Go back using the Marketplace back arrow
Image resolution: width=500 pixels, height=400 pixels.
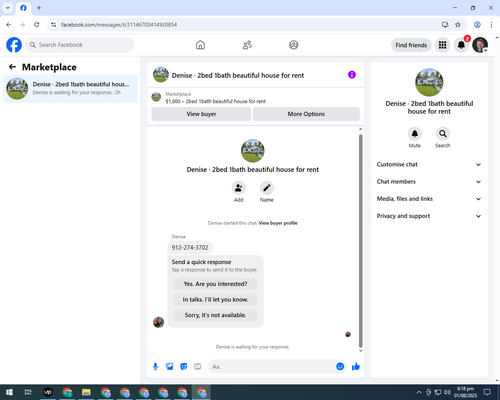[x=12, y=67]
